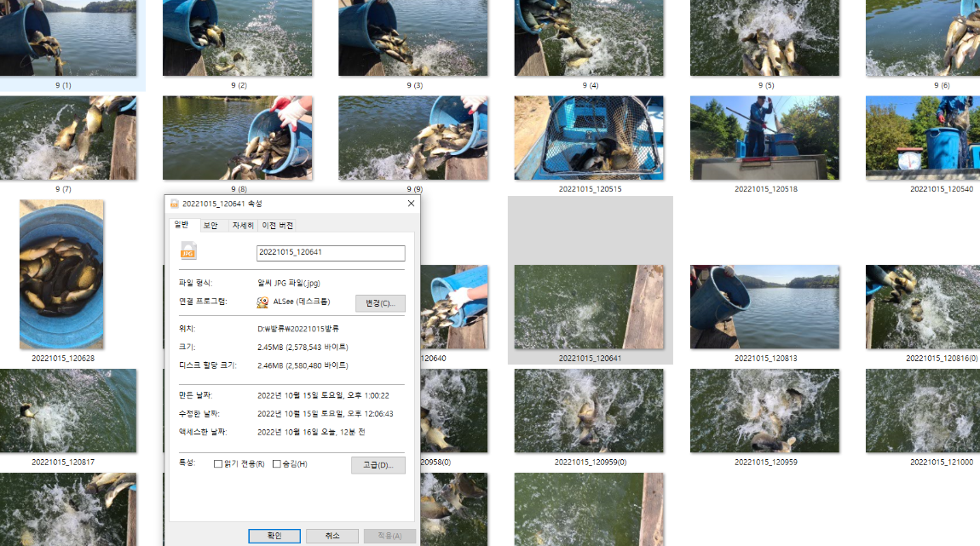Select the 20221015_120628 bucket photo thumbnail
980x546 pixels.
tap(61, 274)
